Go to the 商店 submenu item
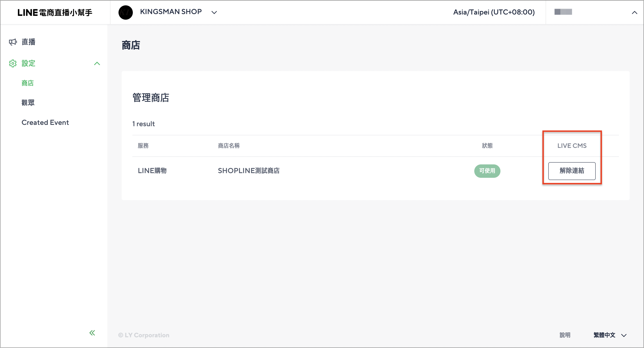644x348 pixels. [x=28, y=83]
